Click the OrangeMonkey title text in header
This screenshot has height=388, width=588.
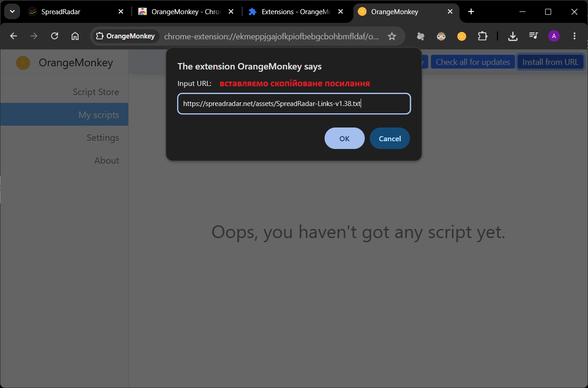(76, 63)
